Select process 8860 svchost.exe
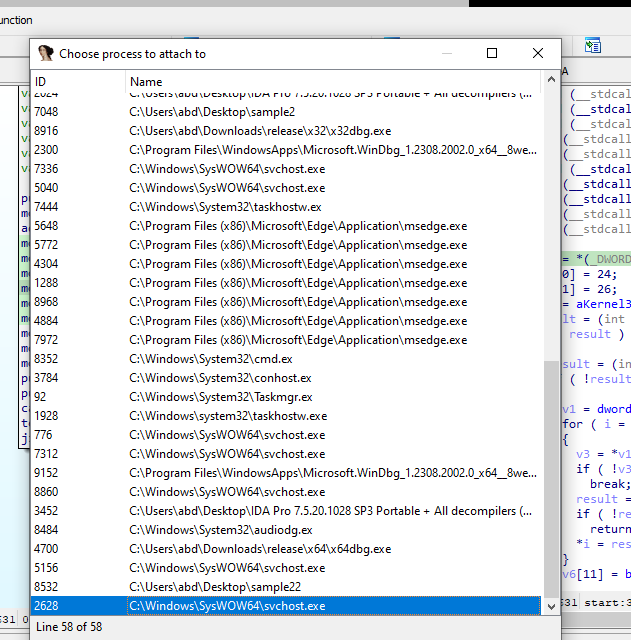This screenshot has width=631, height=640. coord(286,491)
